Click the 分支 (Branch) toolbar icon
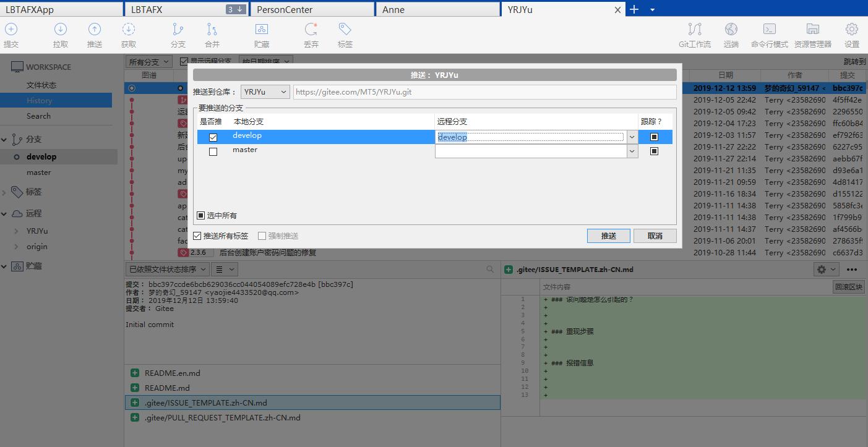This screenshot has width=868, height=447. [x=178, y=29]
